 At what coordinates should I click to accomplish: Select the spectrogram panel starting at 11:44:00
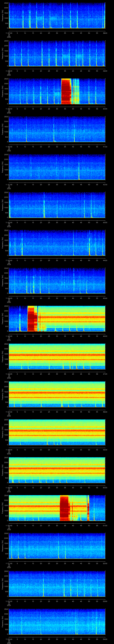57,281
